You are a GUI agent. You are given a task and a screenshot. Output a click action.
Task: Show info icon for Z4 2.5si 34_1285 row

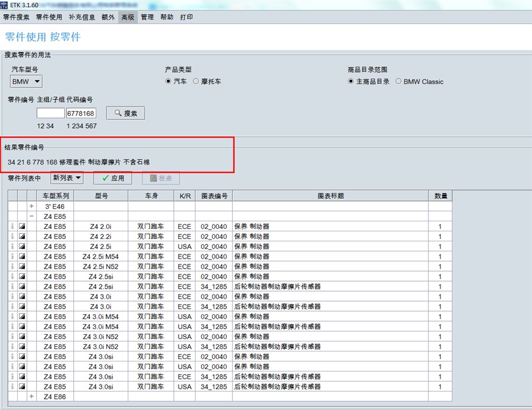tap(12, 286)
